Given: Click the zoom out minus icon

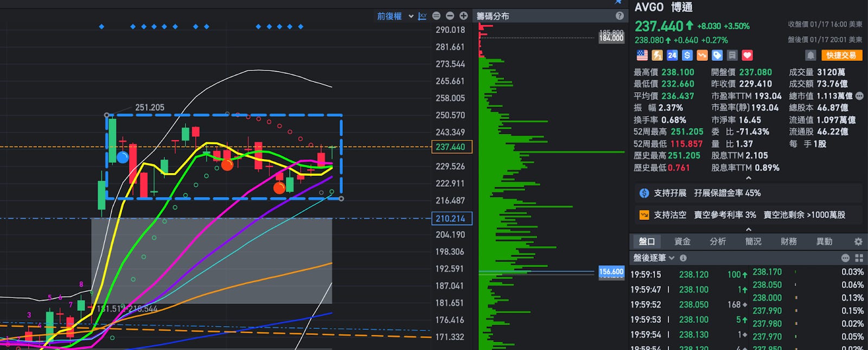Looking at the screenshot, I should (x=450, y=16).
